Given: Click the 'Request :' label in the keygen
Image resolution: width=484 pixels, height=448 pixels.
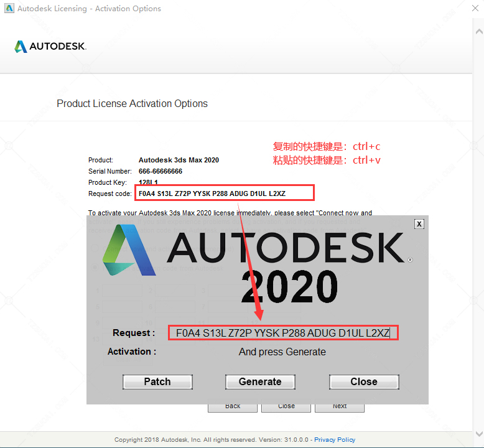Looking at the screenshot, I should point(134,333).
